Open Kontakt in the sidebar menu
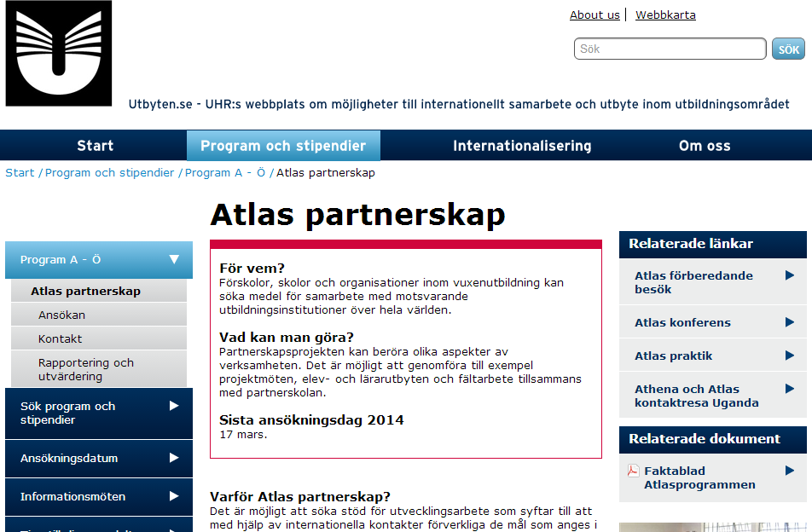This screenshot has width=812, height=532. click(99, 338)
